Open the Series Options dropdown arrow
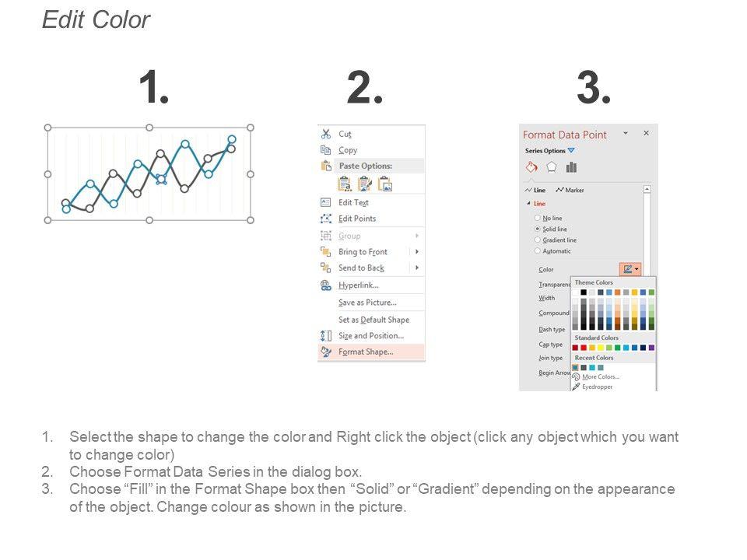Screen dimensions: 747x560 click(x=571, y=151)
